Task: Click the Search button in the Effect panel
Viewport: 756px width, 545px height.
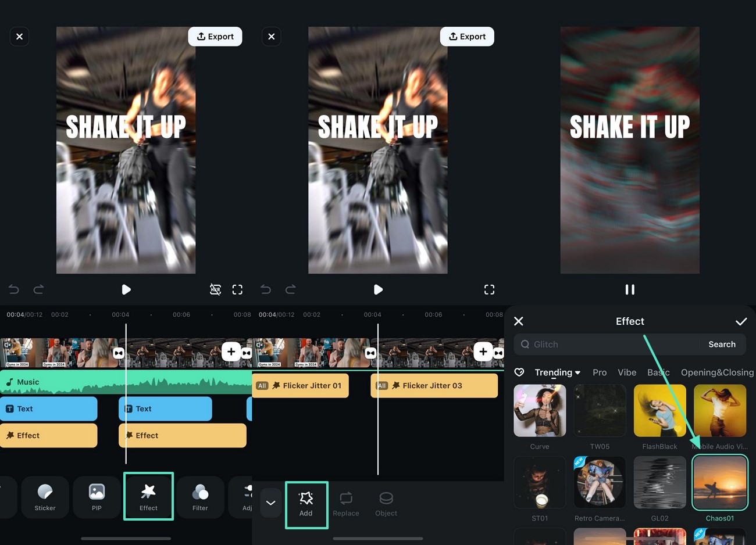Action: pyautogui.click(x=722, y=345)
